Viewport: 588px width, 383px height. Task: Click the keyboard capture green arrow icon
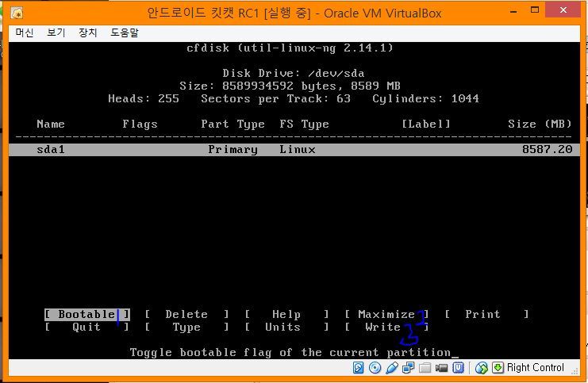pos(498,368)
